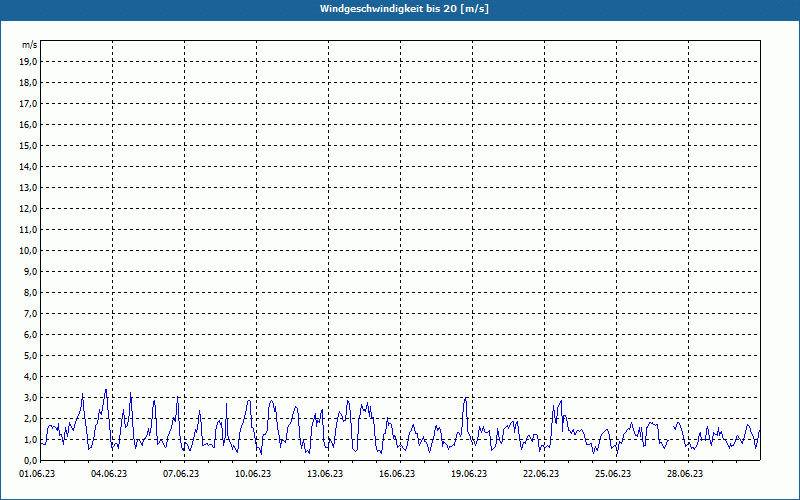Select the 10.06.23 date label

pyautogui.click(x=253, y=474)
